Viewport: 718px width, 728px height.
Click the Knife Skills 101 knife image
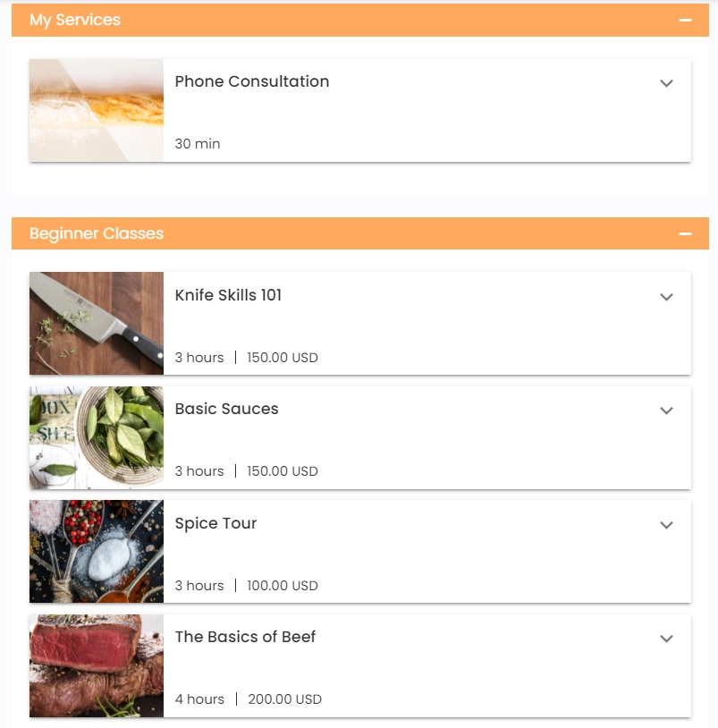[x=97, y=324]
